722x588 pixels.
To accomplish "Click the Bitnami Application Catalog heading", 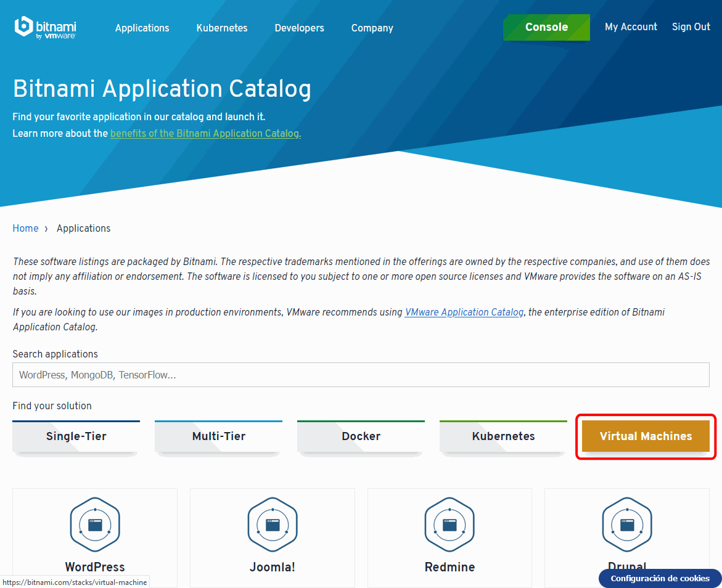I will (162, 88).
